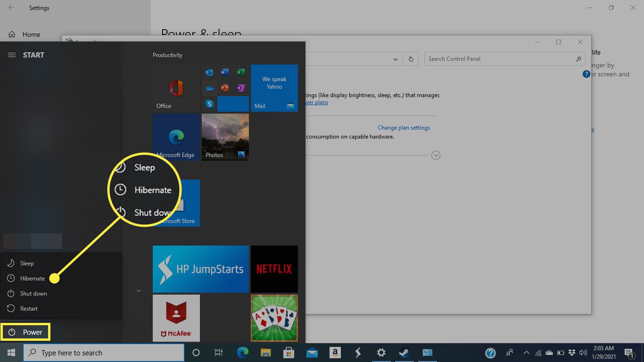644x362 pixels.
Task: Open Skype from the Office folder tile
Action: click(x=209, y=104)
